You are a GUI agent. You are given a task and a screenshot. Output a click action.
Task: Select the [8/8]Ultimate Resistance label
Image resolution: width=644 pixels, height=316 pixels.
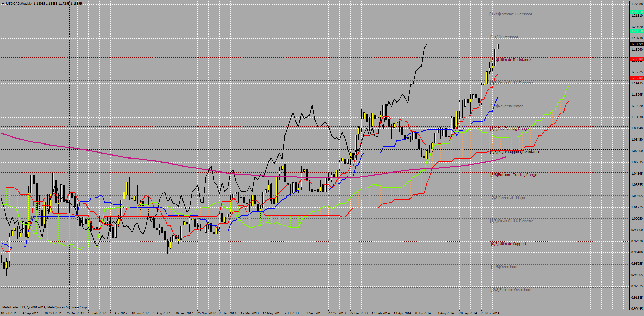(510, 60)
